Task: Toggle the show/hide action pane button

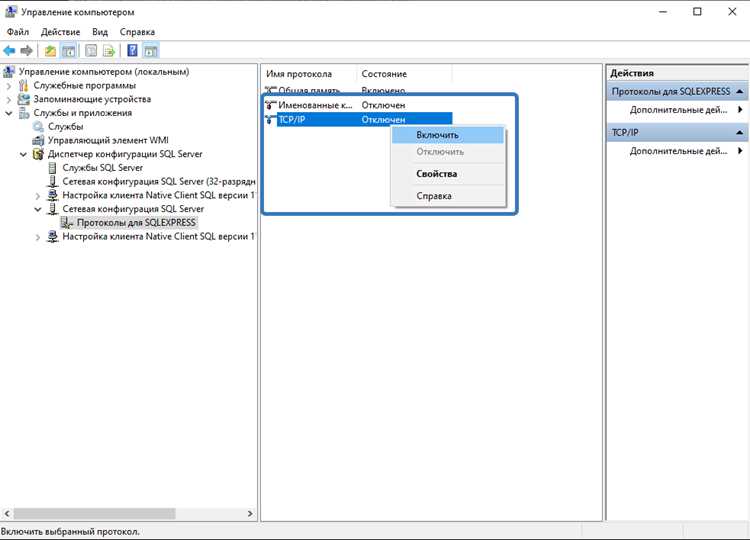Action: tap(151, 51)
